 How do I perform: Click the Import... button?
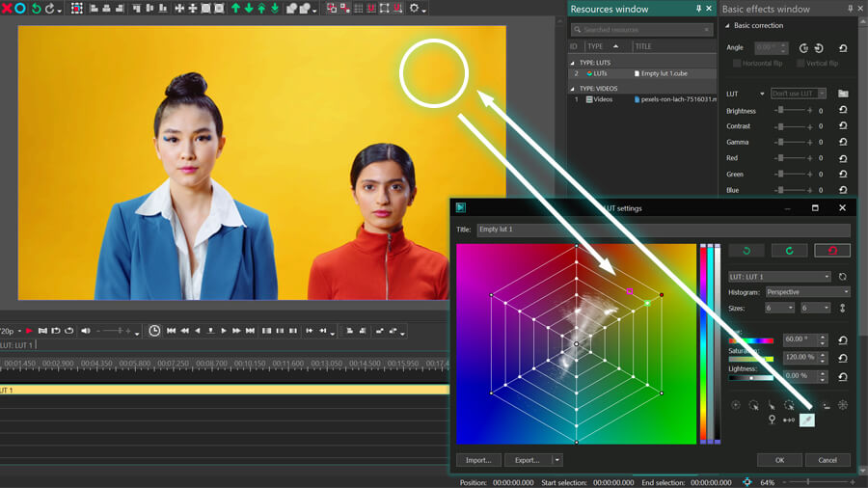click(x=478, y=460)
